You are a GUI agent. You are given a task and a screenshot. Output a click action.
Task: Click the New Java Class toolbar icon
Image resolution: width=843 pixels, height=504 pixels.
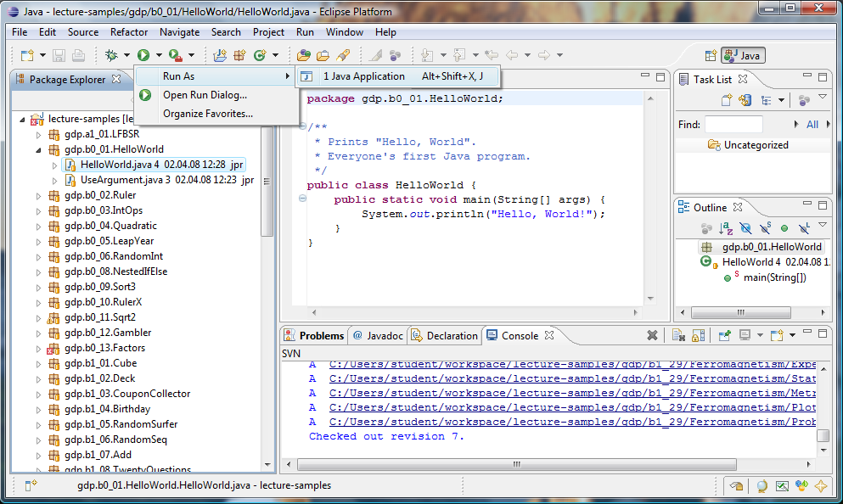(x=260, y=55)
